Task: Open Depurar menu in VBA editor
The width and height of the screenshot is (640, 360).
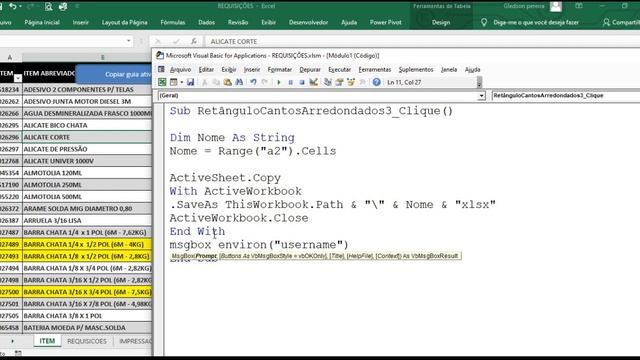Action: coord(310,69)
